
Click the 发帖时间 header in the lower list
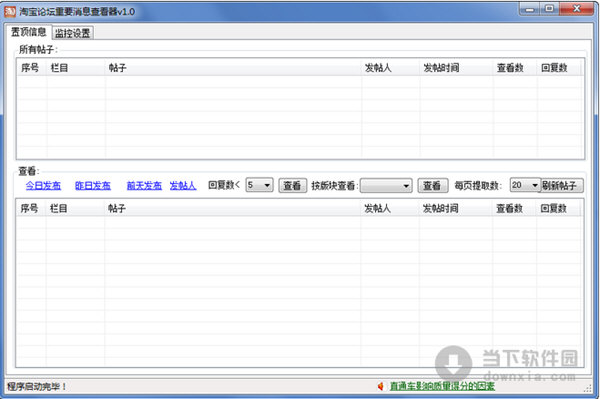pos(456,208)
